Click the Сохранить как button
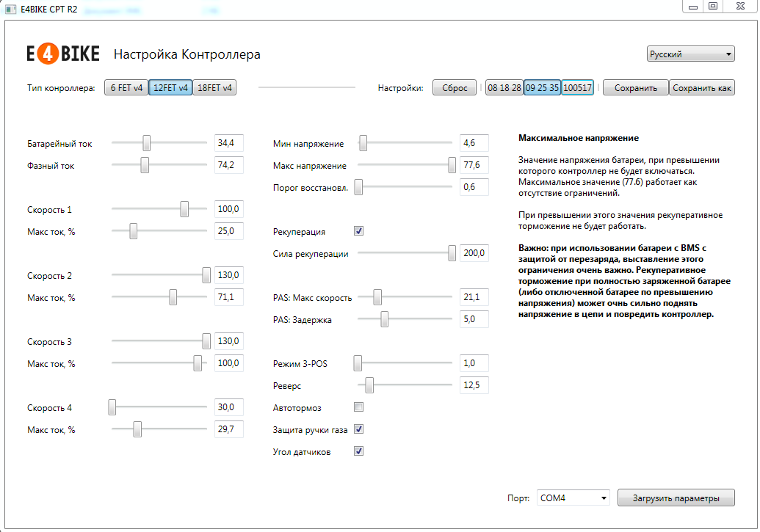The width and height of the screenshot is (760, 532). 702,88
